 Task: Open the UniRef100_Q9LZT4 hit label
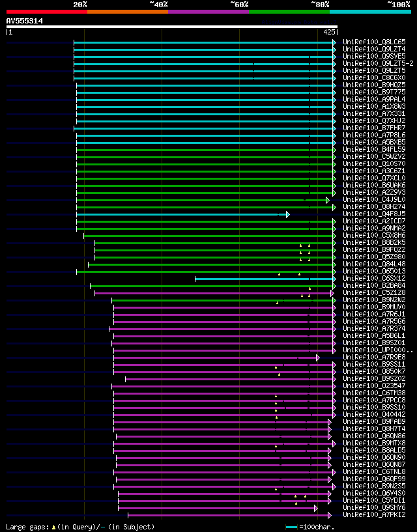(374, 49)
